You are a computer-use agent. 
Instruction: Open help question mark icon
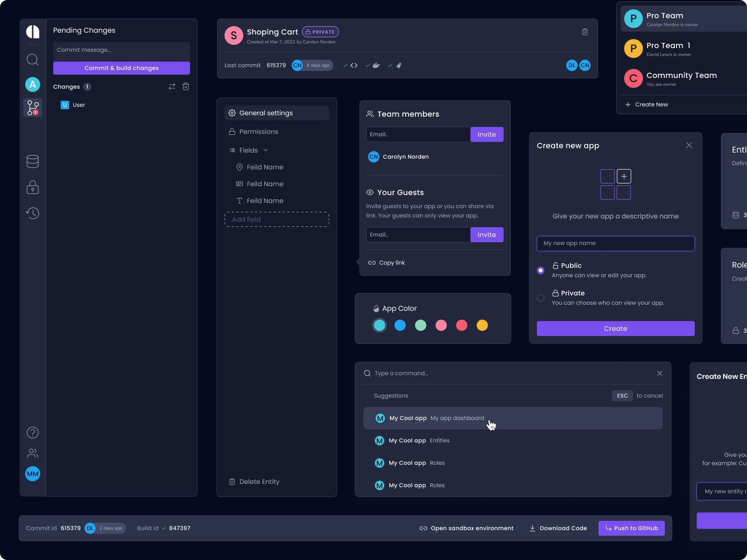(33, 433)
